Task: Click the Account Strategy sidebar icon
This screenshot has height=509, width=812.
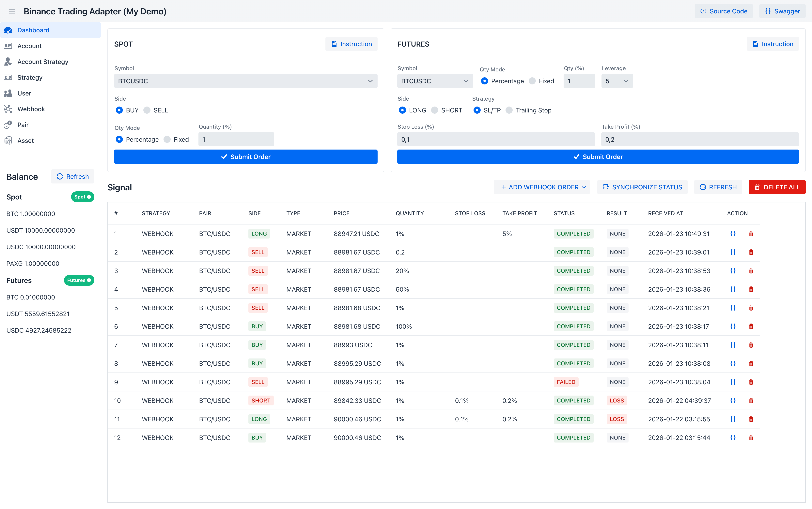Action: [8, 62]
